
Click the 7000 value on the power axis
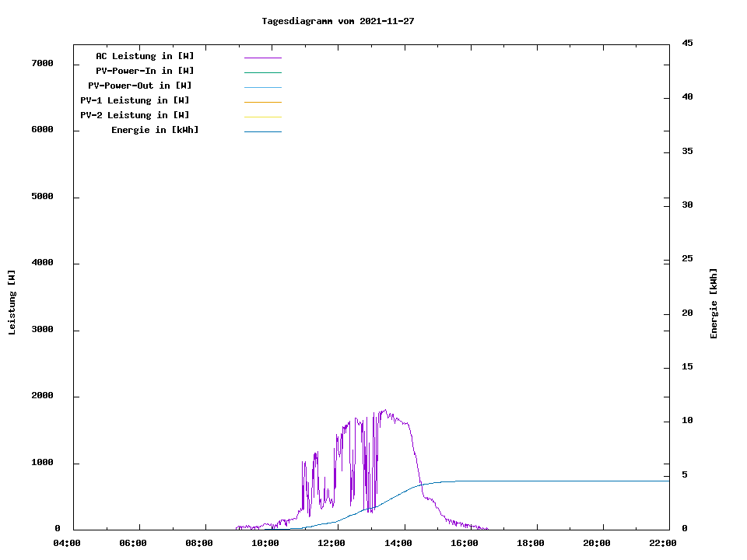(41, 63)
